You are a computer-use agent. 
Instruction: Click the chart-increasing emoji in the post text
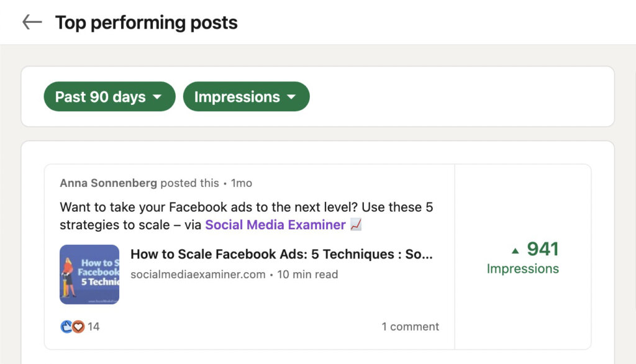(355, 225)
